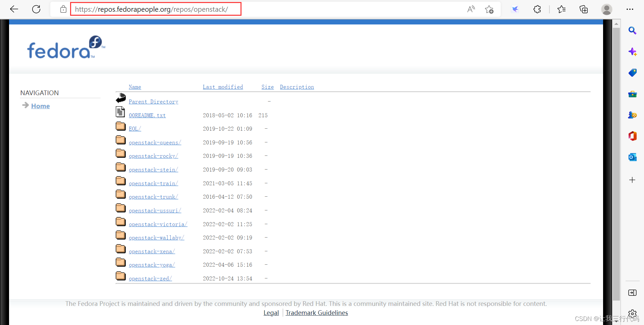This screenshot has width=644, height=325.
Task: Add this page to favorites star
Action: pos(489,9)
